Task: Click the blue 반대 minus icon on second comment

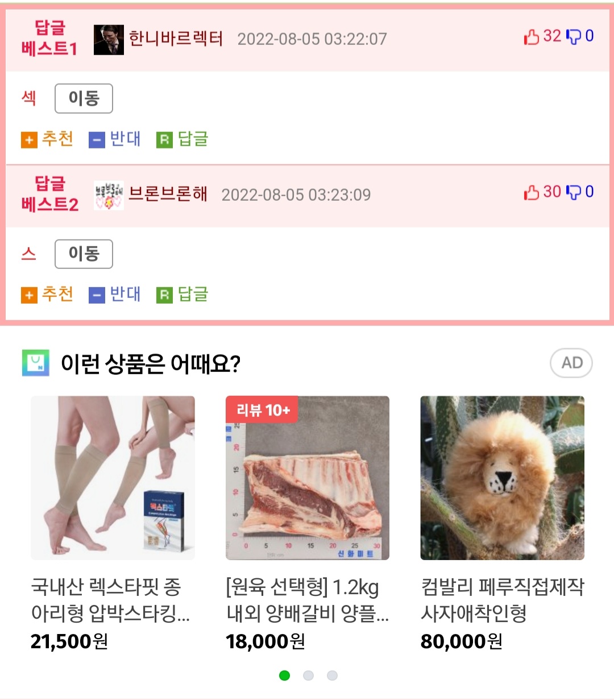Action: 97,295
